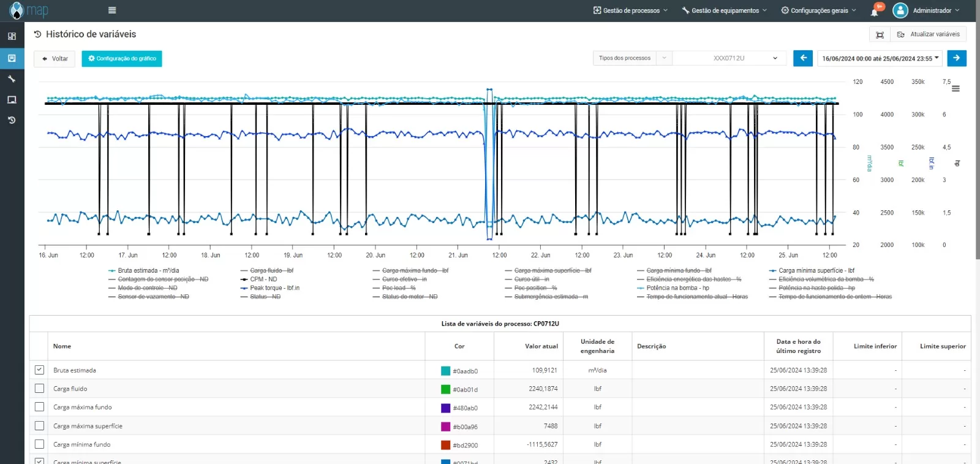Show Carga fluido series in legend
This screenshot has width=980, height=464.
(267, 271)
